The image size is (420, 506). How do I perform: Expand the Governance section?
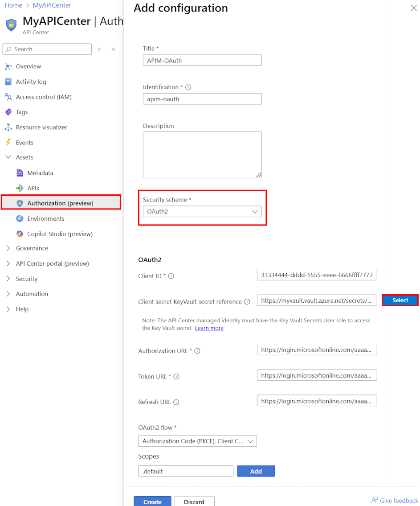(x=8, y=248)
